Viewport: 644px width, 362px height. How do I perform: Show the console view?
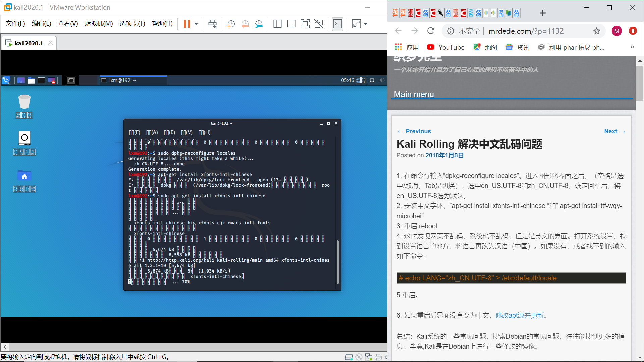337,24
